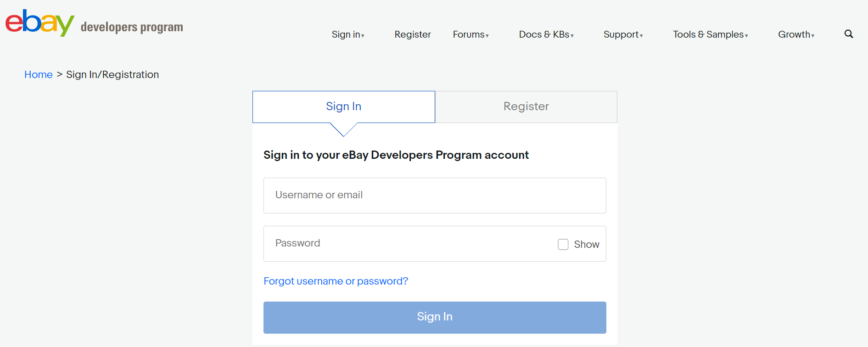Open the Forums dropdown menu
Screen dimensions: 868x347
470,34
